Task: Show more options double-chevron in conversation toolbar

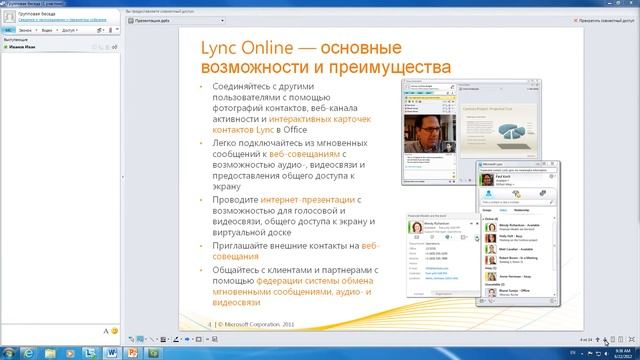Action: (x=117, y=29)
